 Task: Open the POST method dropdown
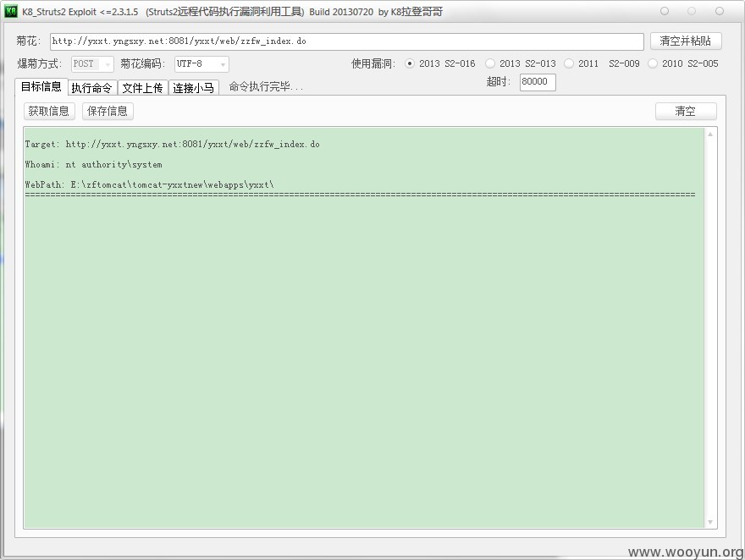tap(92, 64)
